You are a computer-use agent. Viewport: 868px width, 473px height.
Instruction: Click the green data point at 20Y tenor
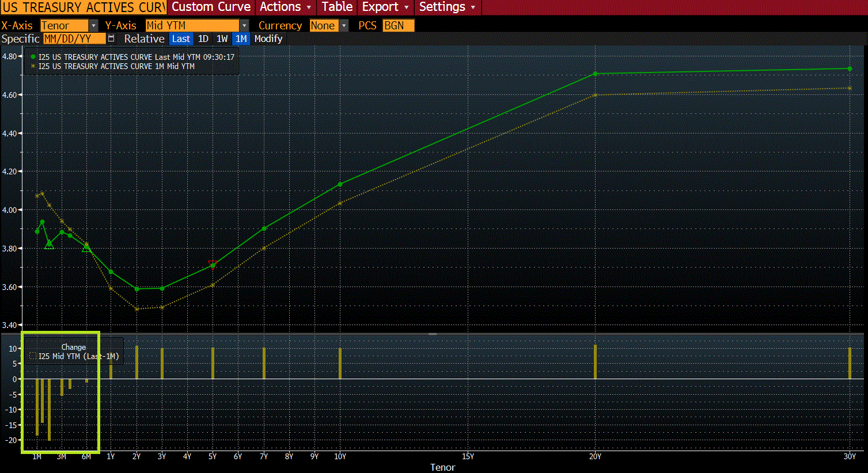click(595, 74)
